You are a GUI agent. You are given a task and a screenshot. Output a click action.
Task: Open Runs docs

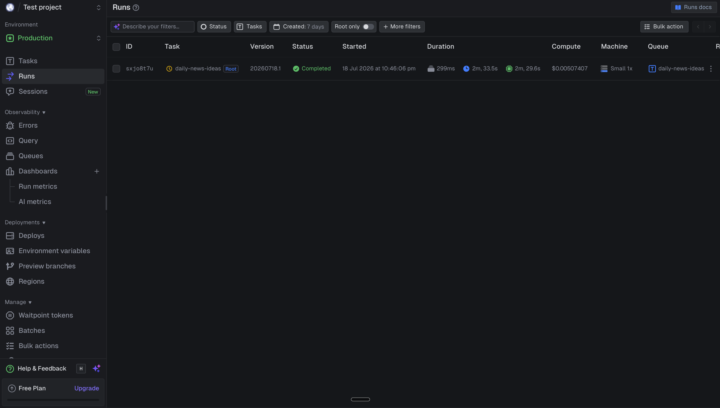(693, 7)
